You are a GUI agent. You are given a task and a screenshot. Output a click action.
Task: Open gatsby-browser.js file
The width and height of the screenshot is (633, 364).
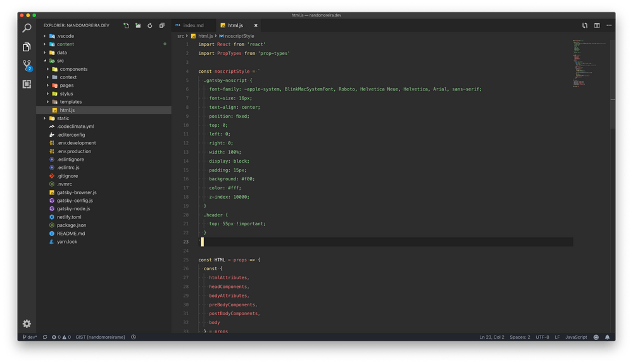(77, 192)
